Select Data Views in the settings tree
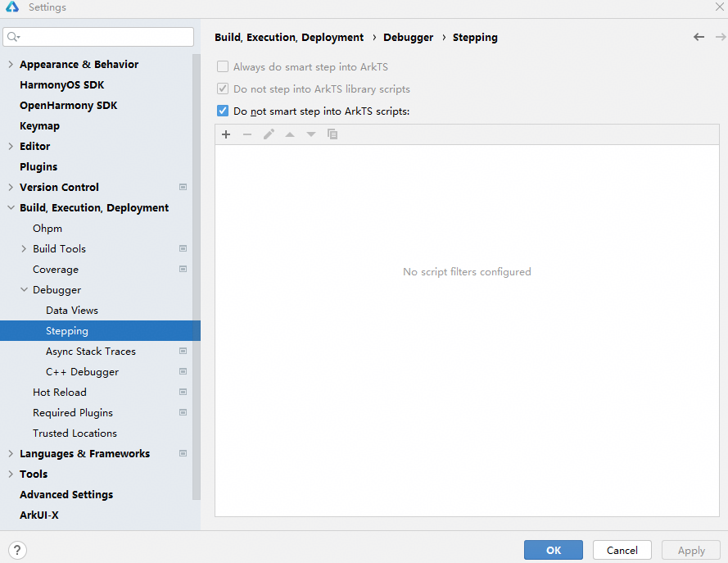The width and height of the screenshot is (728, 563). (72, 311)
